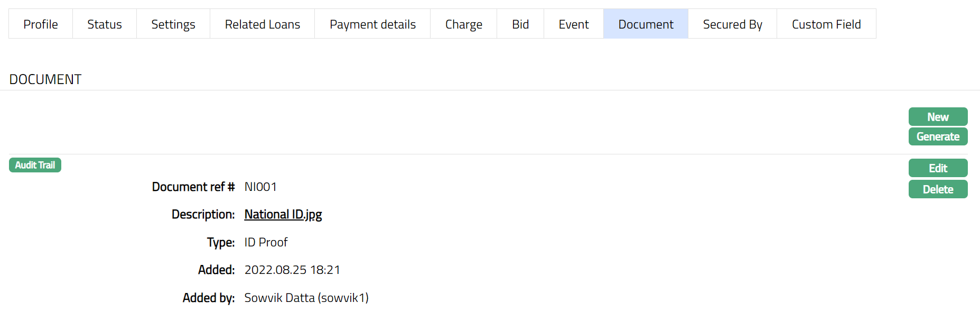The width and height of the screenshot is (980, 312).
Task: View the Bid tab
Action: pos(520,24)
